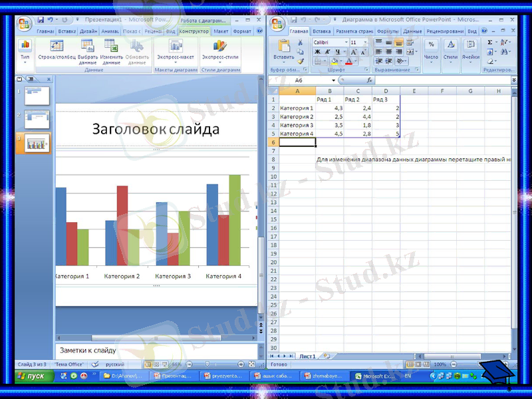Toggle italic К formatting in Excel
532x399 pixels.
(x=327, y=51)
